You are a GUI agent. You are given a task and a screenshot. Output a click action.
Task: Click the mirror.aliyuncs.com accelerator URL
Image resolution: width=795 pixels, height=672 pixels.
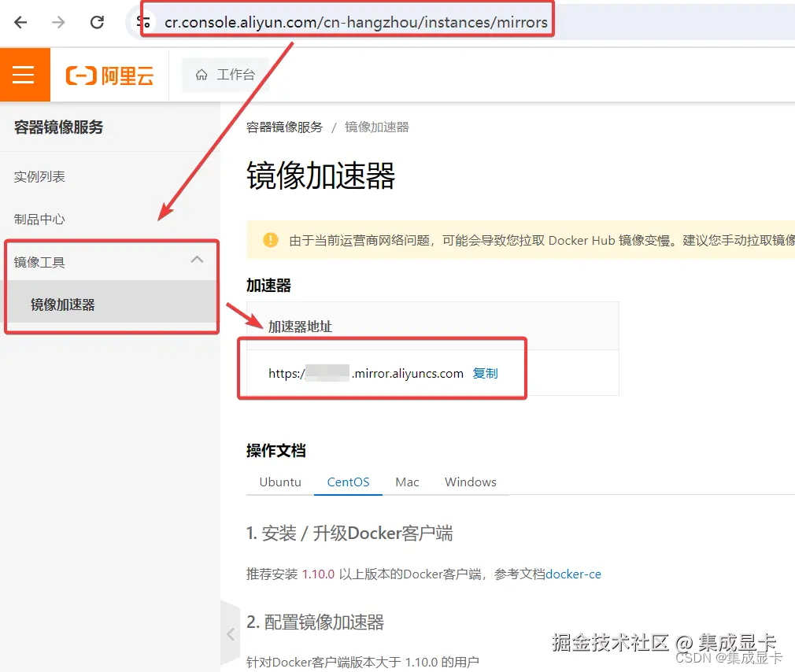(365, 374)
